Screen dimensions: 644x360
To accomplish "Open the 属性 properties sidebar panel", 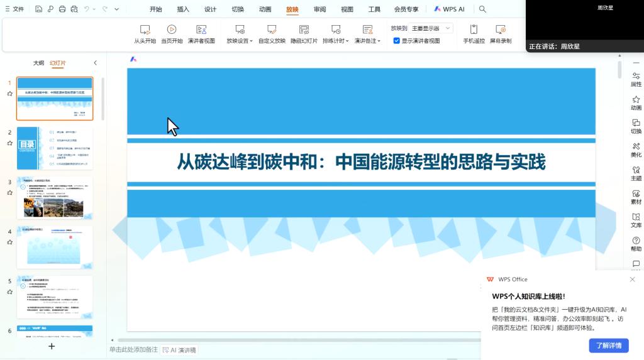I will (x=636, y=79).
